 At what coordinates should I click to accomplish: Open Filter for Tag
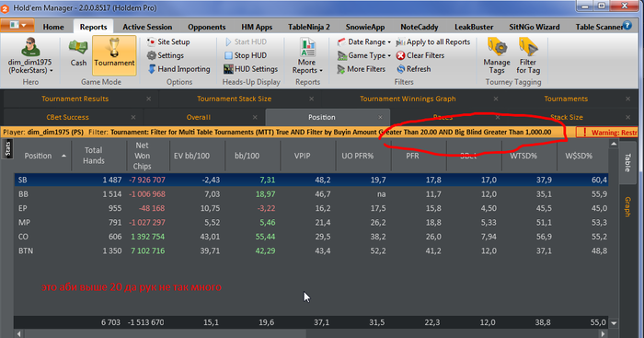528,56
